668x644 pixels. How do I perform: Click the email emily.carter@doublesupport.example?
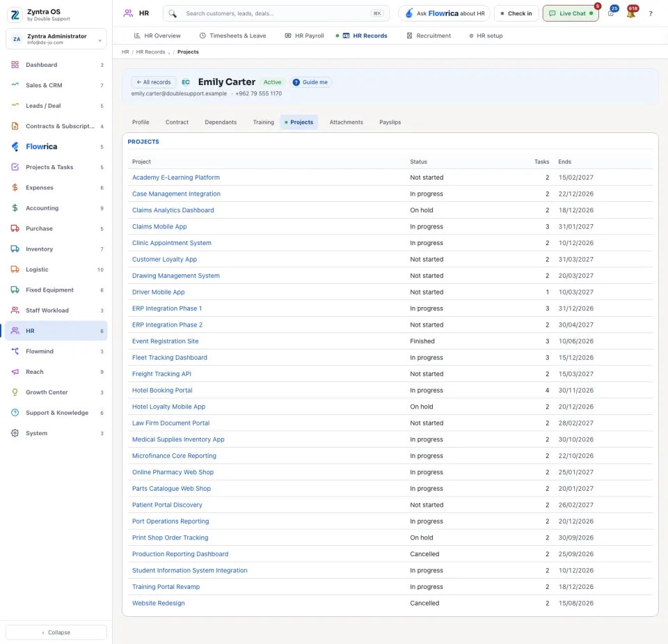(179, 94)
